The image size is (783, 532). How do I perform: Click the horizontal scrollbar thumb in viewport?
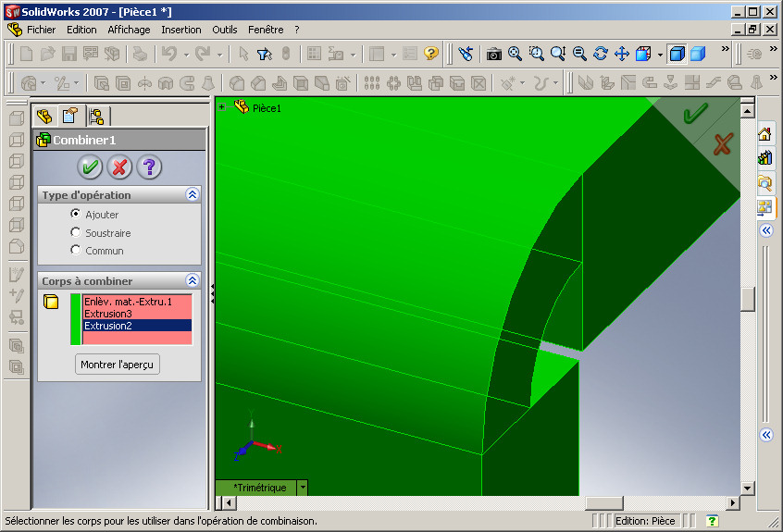[604, 502]
